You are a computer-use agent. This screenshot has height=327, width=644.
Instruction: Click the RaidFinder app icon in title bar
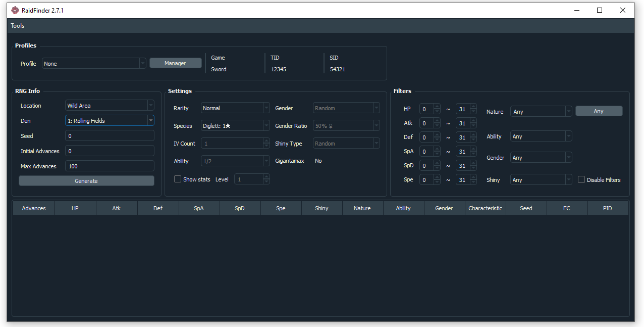[x=15, y=11]
